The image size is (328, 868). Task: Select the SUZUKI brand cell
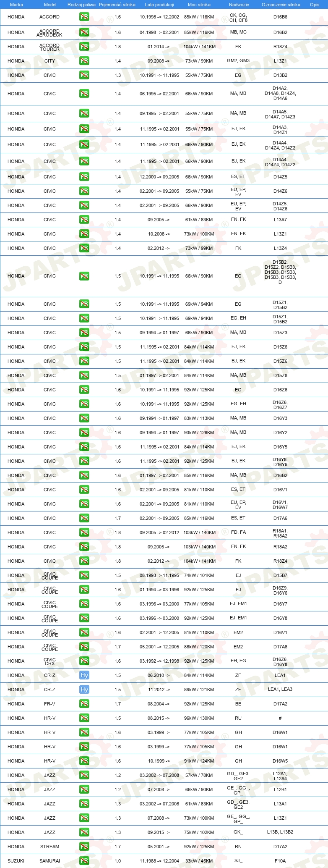point(16,861)
